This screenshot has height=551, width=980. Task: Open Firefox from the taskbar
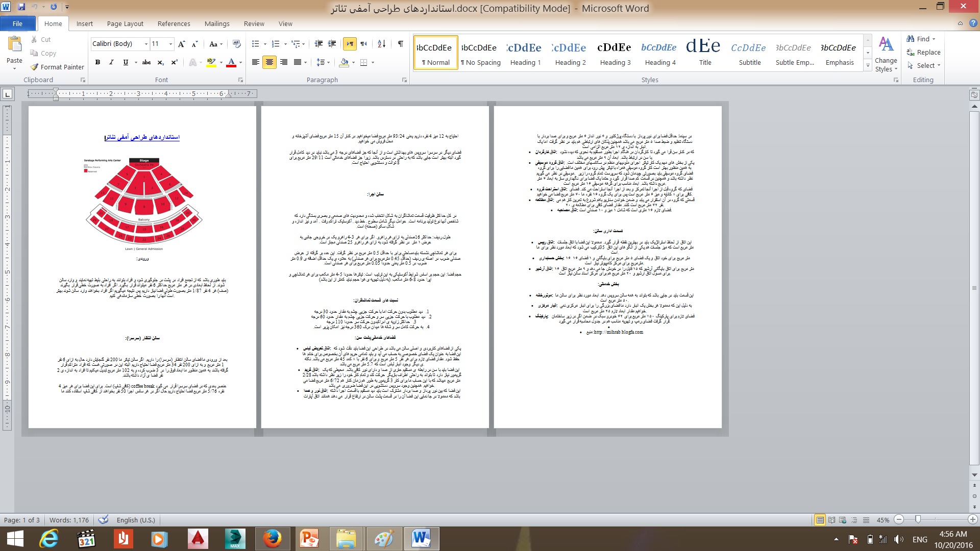(272, 539)
